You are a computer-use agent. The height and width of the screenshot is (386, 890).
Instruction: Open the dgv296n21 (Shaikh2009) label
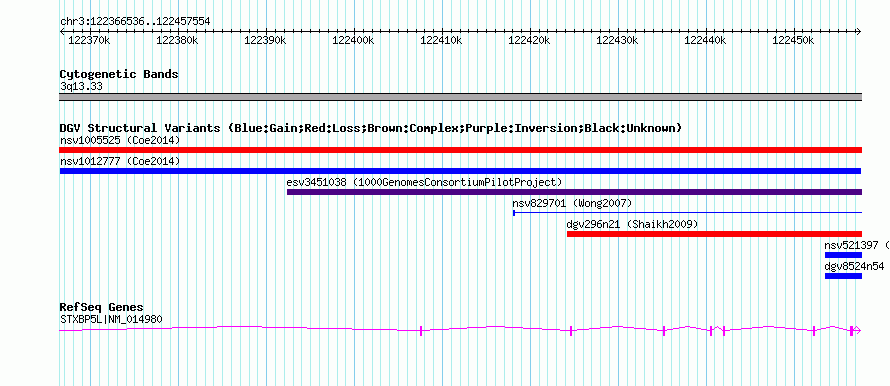point(632,224)
